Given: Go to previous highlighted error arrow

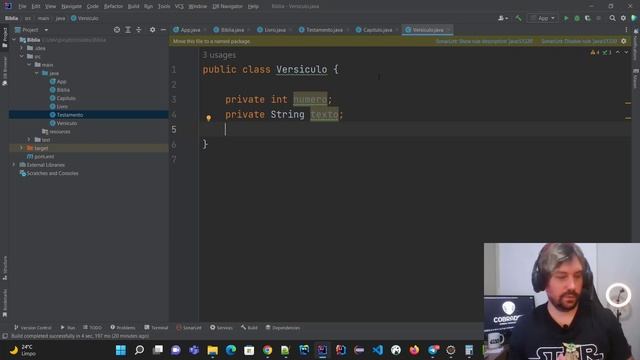Looking at the screenshot, I should (618, 52).
